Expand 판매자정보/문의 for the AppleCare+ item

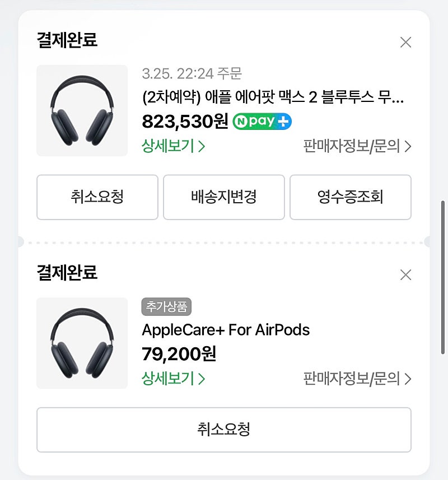click(x=357, y=379)
